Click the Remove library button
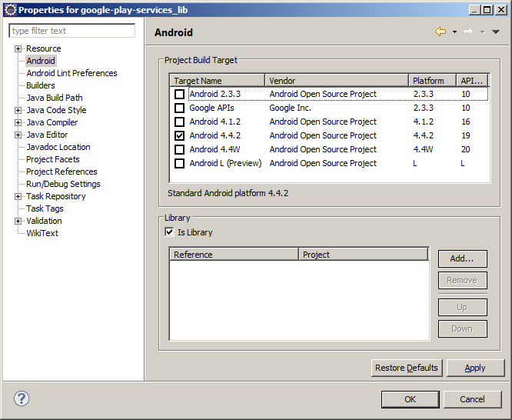This screenshot has height=420, width=512. [x=462, y=280]
